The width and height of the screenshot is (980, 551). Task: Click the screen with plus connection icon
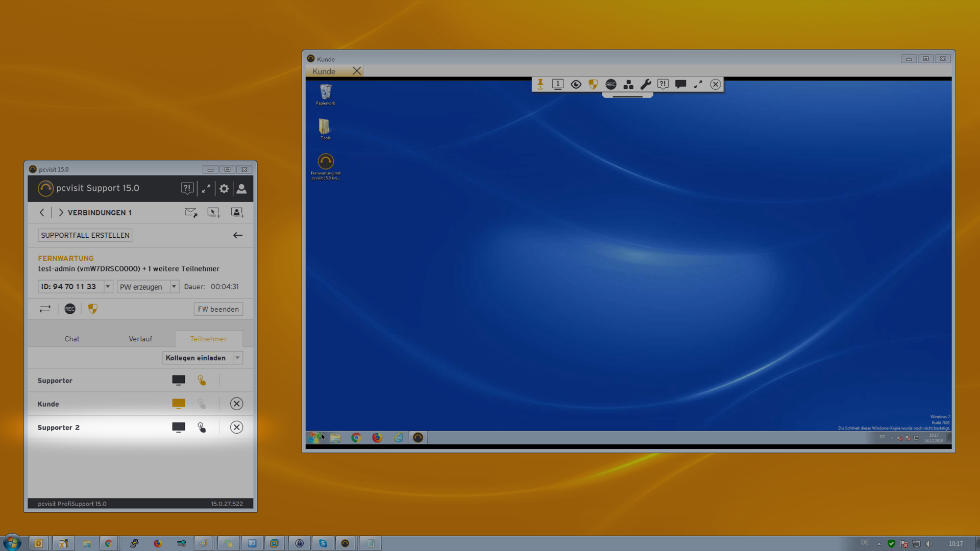tap(214, 212)
